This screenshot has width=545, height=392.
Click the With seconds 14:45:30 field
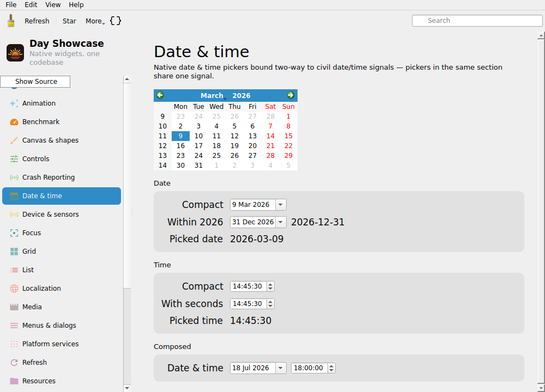pos(248,304)
